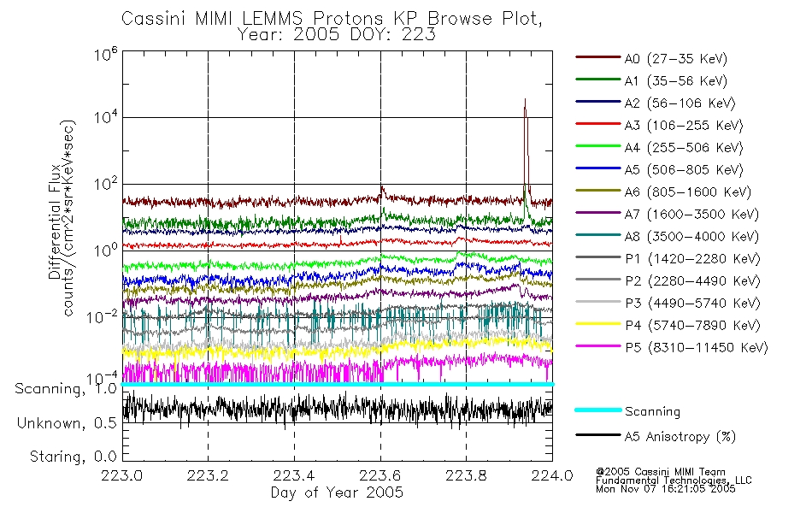Click the A2 (56-106 KeV) legend label
812x513 pixels.
pyautogui.click(x=680, y=103)
